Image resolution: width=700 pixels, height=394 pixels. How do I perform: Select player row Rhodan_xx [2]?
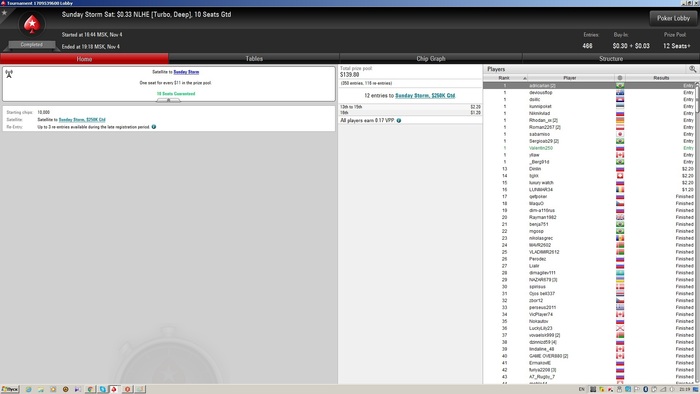click(589, 120)
